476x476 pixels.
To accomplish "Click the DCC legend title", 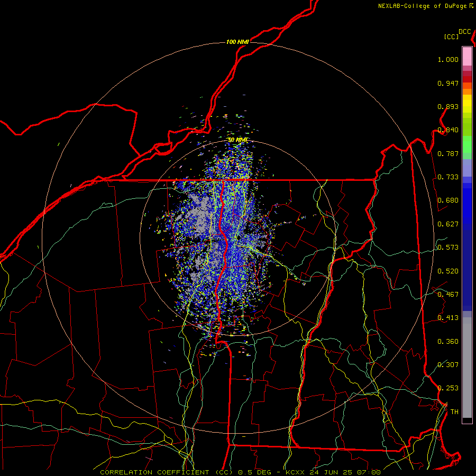I will tap(465, 32).
